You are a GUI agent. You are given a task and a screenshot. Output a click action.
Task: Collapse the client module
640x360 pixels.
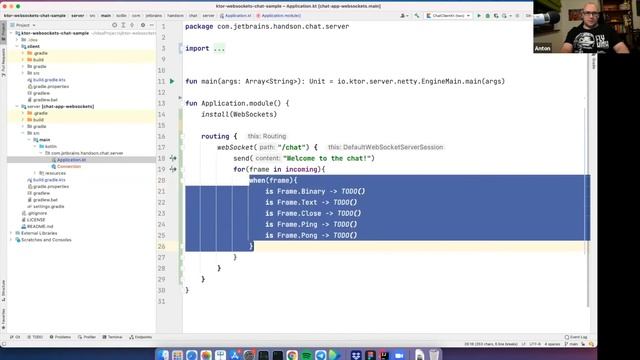point(17,47)
